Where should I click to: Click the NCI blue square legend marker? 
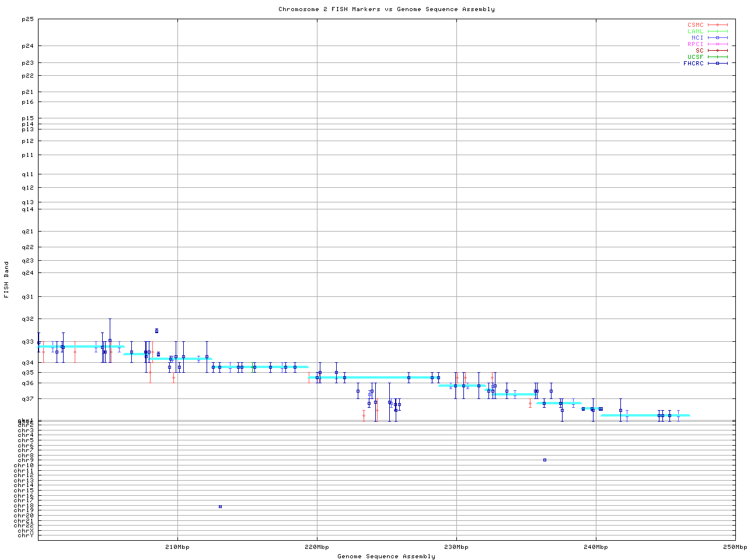click(717, 38)
